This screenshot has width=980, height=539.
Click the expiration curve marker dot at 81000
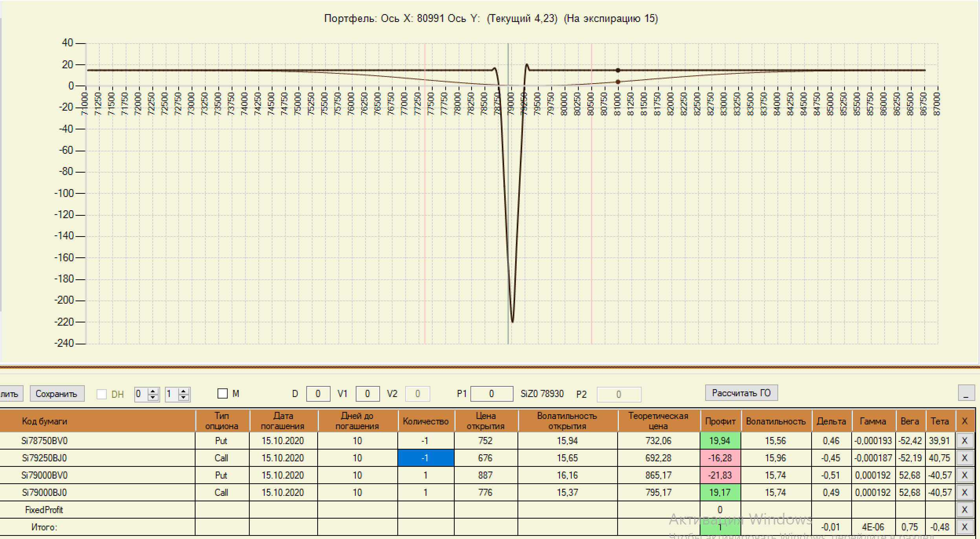(x=618, y=70)
